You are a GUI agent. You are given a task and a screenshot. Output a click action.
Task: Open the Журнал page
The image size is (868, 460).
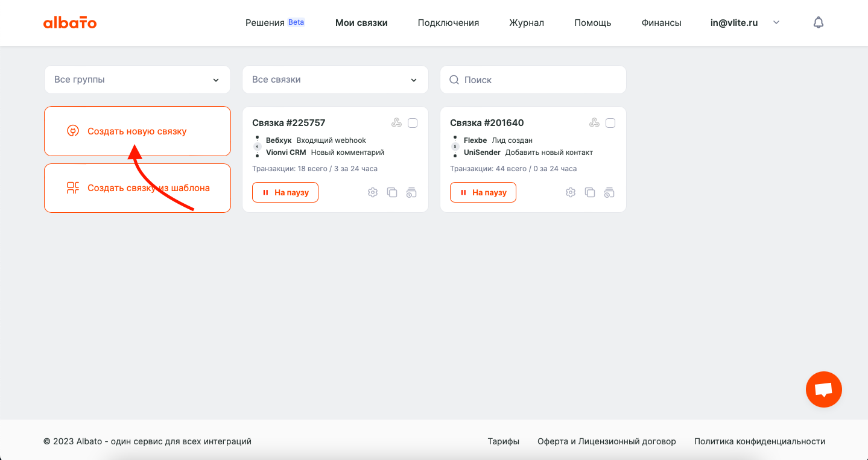pos(527,23)
